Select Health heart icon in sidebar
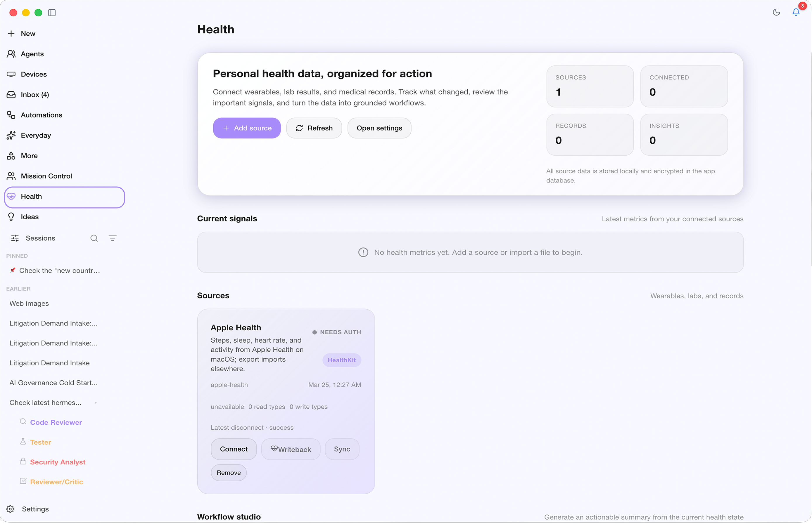Viewport: 812px width, 524px height. tap(11, 197)
